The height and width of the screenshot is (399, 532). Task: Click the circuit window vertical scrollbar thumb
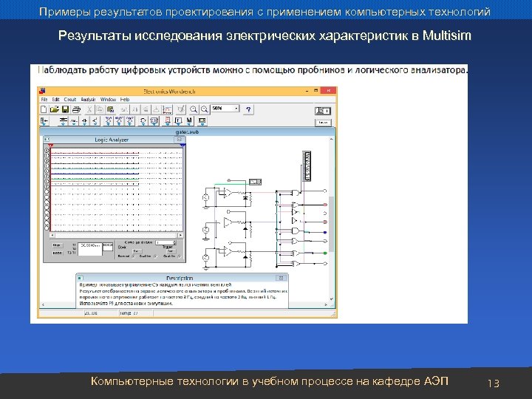tap(332, 224)
